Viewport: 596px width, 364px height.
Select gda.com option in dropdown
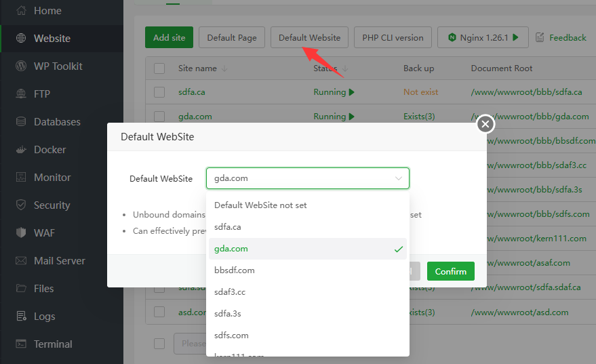click(x=308, y=249)
